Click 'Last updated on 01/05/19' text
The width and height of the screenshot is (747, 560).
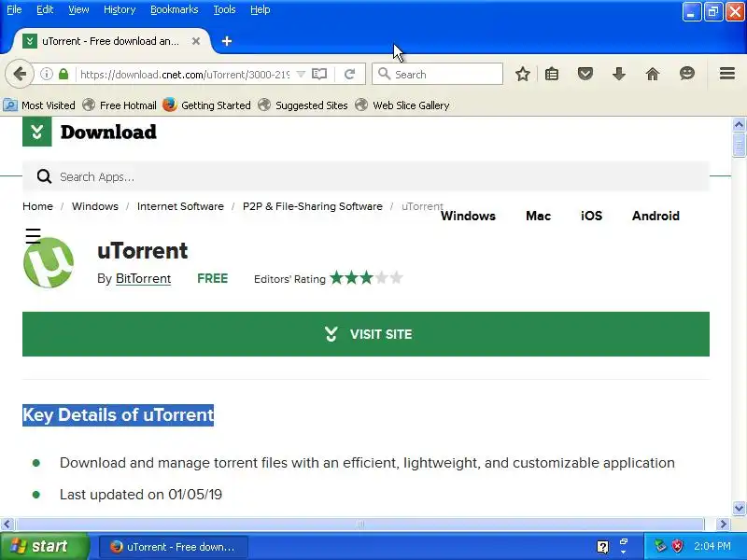coord(141,495)
